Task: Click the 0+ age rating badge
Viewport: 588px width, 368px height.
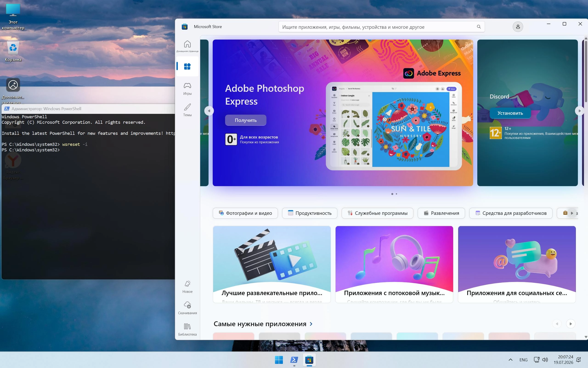Action: point(231,139)
